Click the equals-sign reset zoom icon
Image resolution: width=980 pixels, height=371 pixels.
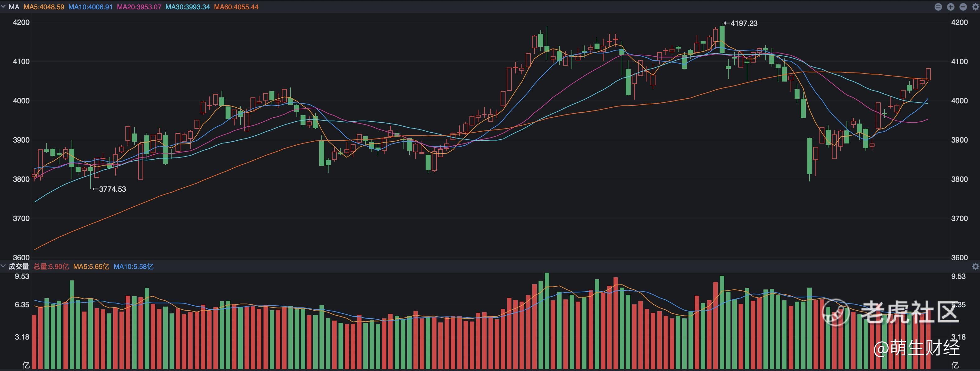click(x=938, y=7)
